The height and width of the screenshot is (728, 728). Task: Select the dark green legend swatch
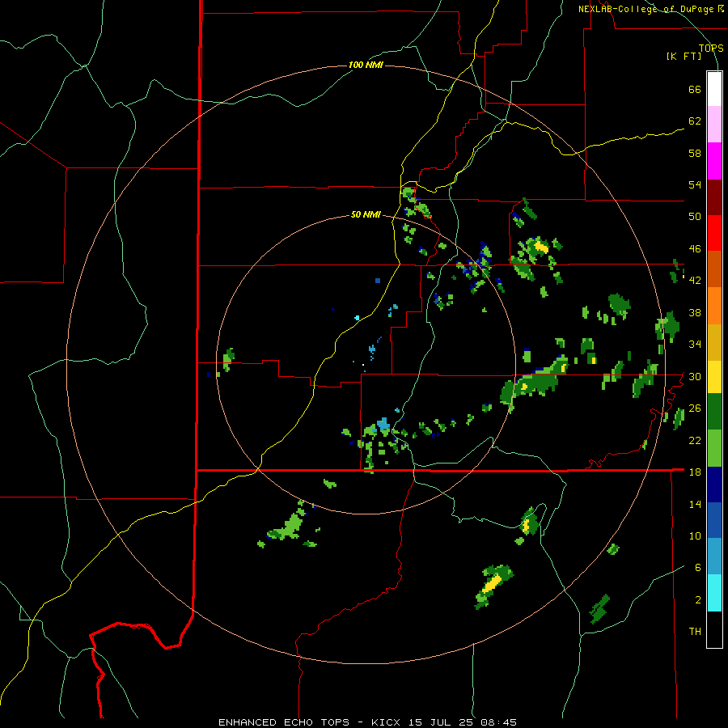[x=714, y=412]
